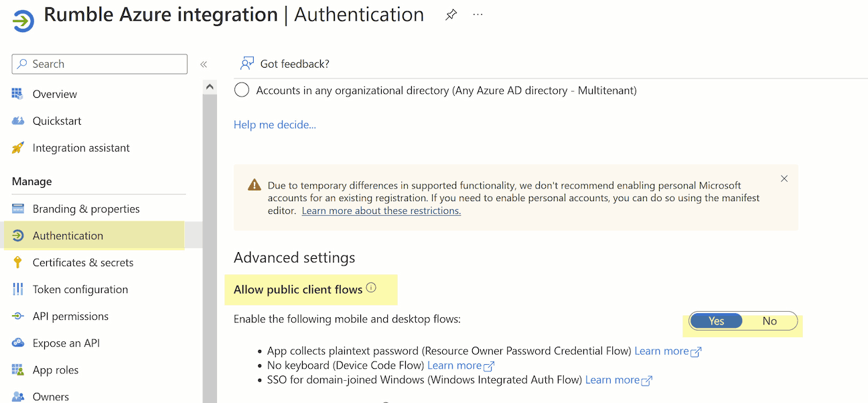Click the warning triangle icon in the banner
Screen dimensions: 868x403
coord(255,185)
